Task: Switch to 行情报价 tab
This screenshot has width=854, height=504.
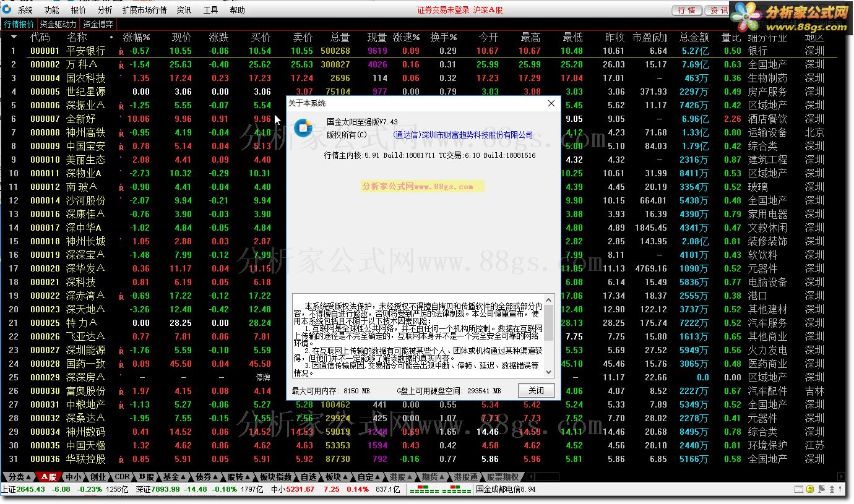Action: (x=19, y=24)
